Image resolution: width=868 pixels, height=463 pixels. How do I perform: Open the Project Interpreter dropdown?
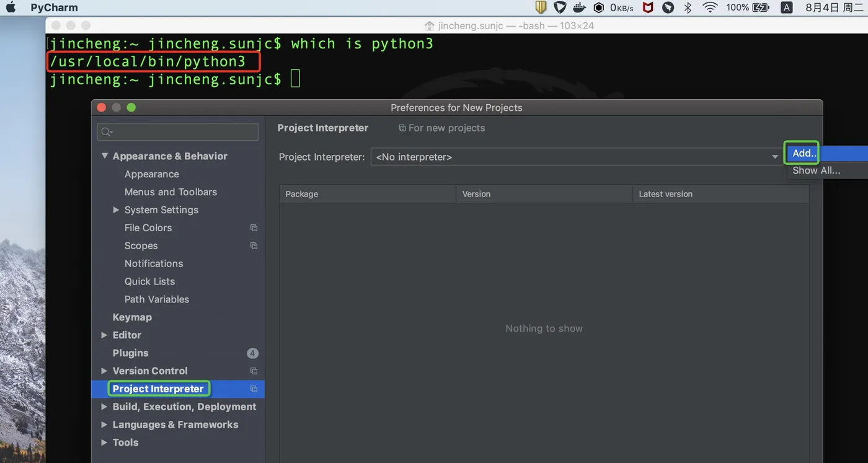click(x=577, y=157)
